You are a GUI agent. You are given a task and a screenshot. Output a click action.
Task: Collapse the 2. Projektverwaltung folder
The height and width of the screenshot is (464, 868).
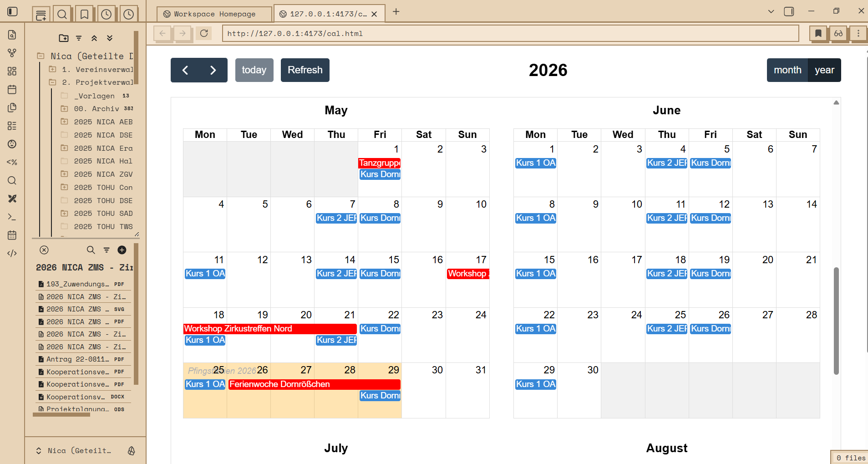pyautogui.click(x=53, y=82)
